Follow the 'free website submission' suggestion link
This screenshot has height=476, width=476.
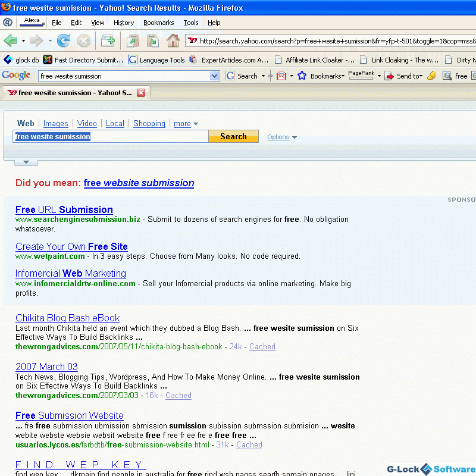139,183
